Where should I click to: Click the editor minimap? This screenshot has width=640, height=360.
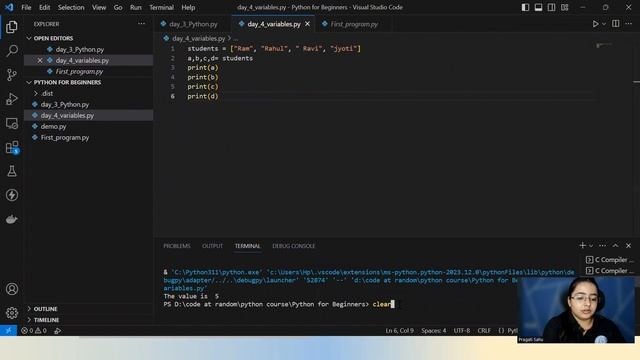point(604,45)
